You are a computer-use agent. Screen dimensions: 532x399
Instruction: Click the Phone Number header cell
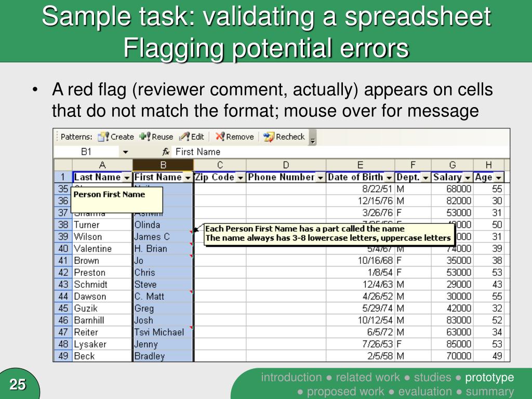point(286,177)
